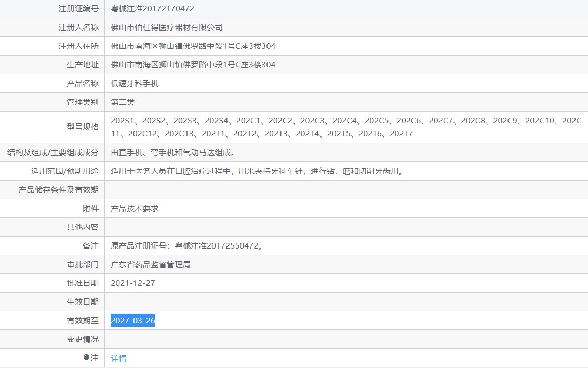
Task: Click the 适用范围 description text
Action: pyautogui.click(x=257, y=171)
